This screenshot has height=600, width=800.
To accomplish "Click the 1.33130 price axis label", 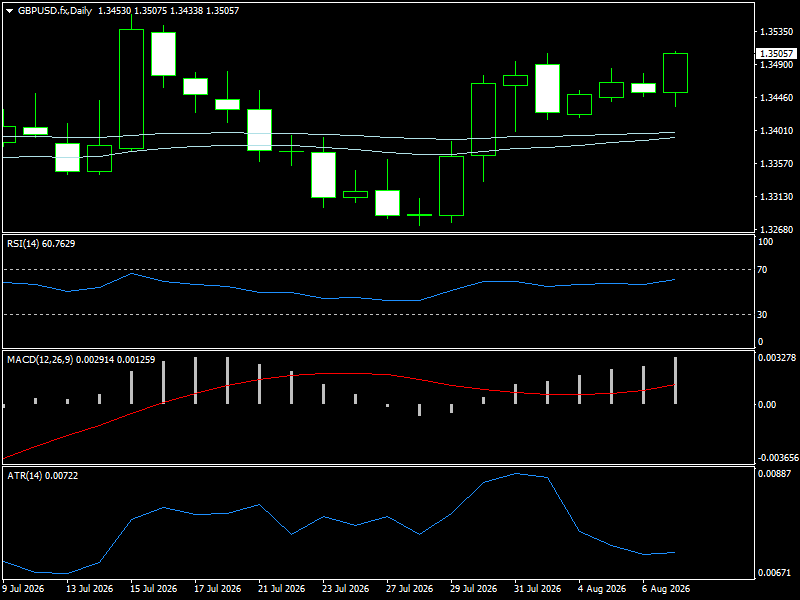I will click(777, 196).
